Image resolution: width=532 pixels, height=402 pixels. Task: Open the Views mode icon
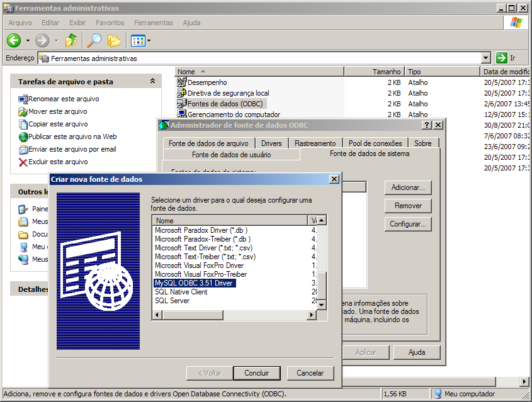coord(138,41)
